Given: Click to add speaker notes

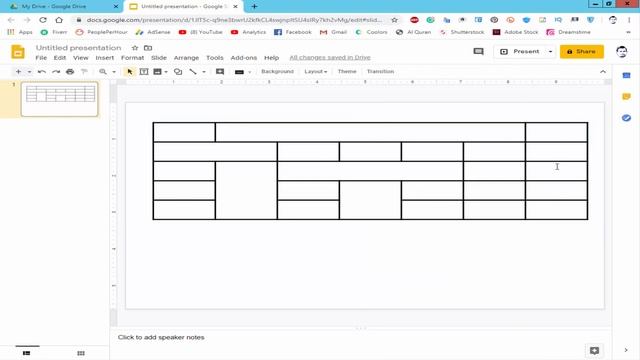Looking at the screenshot, I should [161, 337].
